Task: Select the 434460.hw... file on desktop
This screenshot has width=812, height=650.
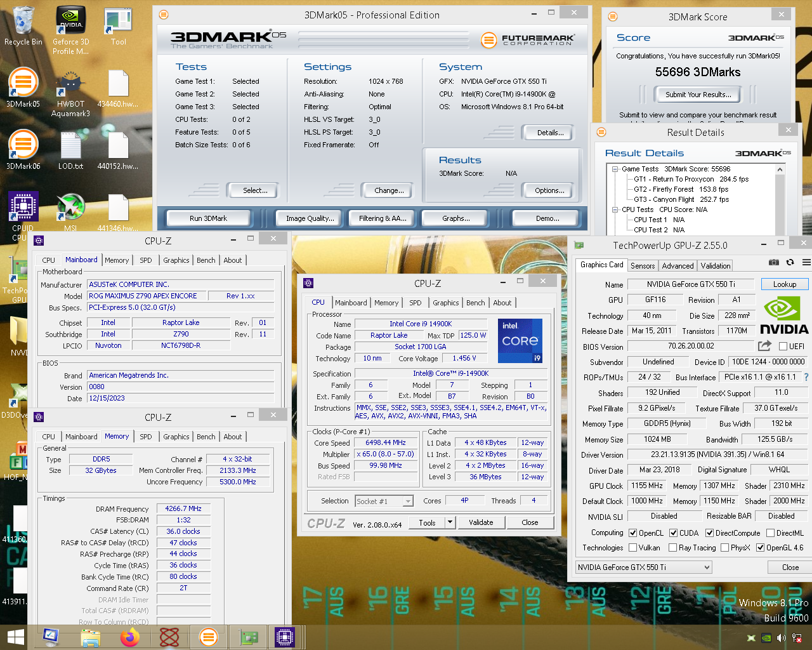Action: click(x=118, y=89)
